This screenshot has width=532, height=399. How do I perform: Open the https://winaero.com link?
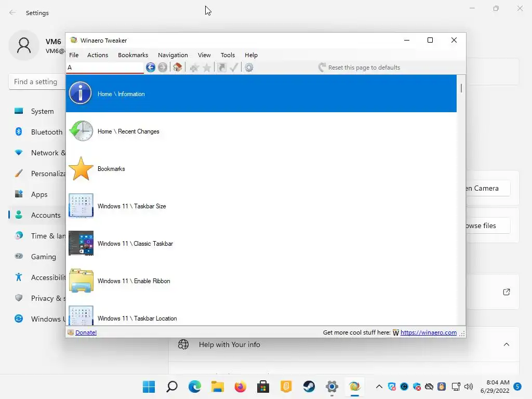[x=429, y=332]
